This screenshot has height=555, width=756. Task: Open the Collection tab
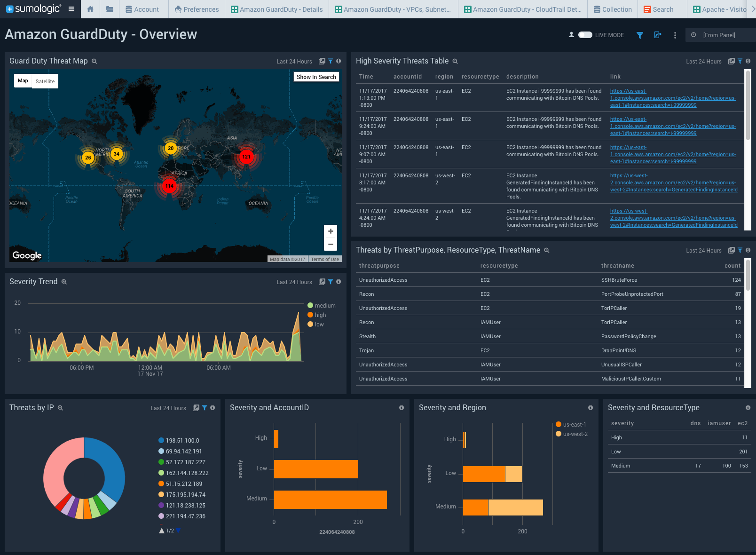[613, 9]
